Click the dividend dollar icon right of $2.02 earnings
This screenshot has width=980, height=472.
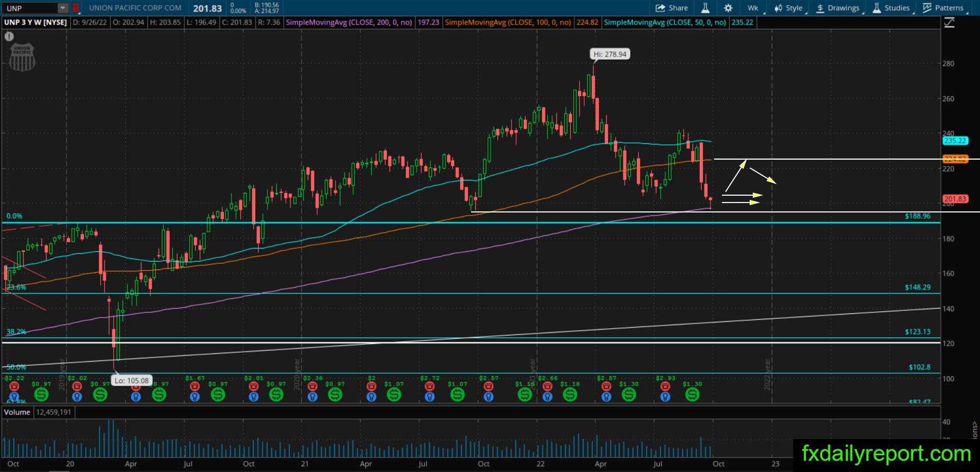[100, 394]
